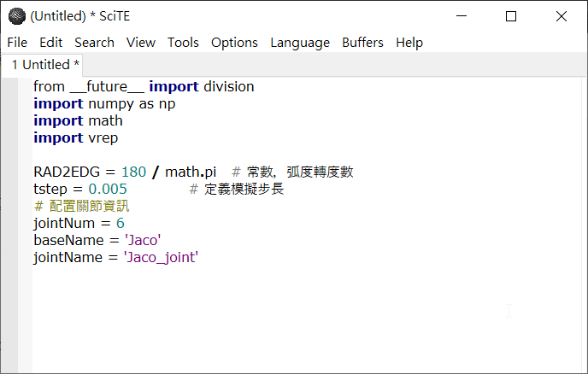Maximize the SciTE window
Image resolution: width=588 pixels, height=374 pixels.
511,16
